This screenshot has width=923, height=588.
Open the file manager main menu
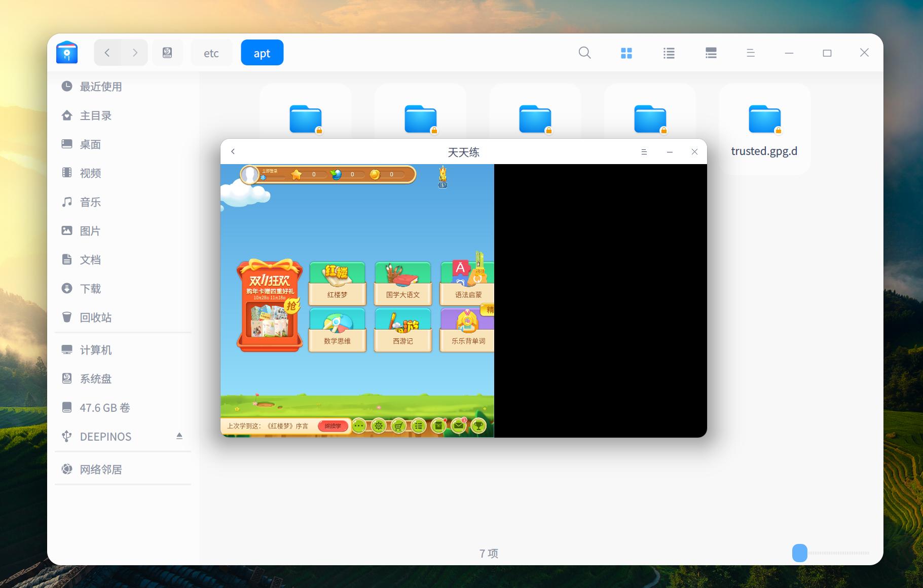click(751, 53)
